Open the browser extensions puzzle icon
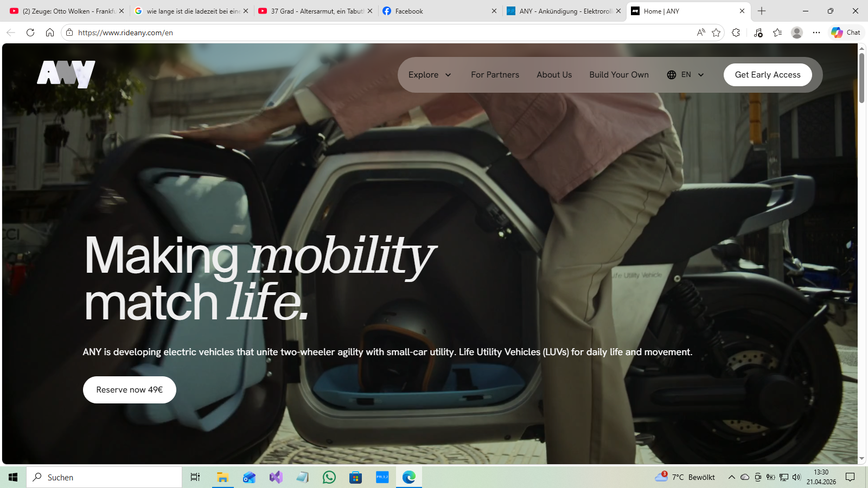Screen dimensions: 868x488 [x=736, y=33]
